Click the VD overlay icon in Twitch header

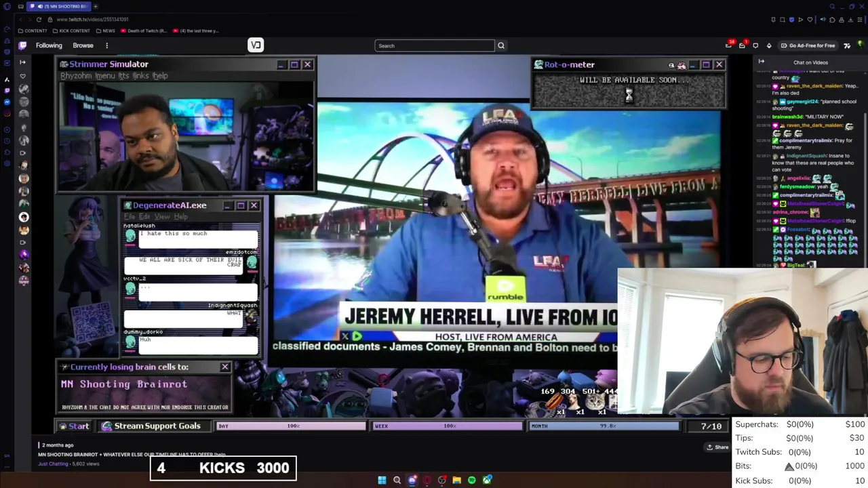256,45
